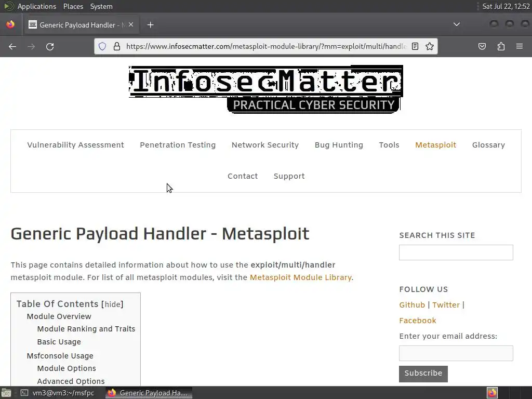Select the Generic Payload Ha... taskbar entry
Screen dimensions: 532x399
click(149, 393)
